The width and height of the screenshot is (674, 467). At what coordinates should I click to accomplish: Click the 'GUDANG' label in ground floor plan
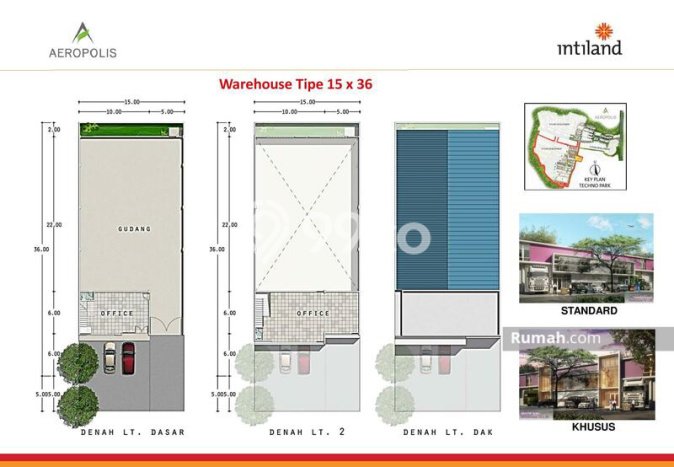coord(135,229)
